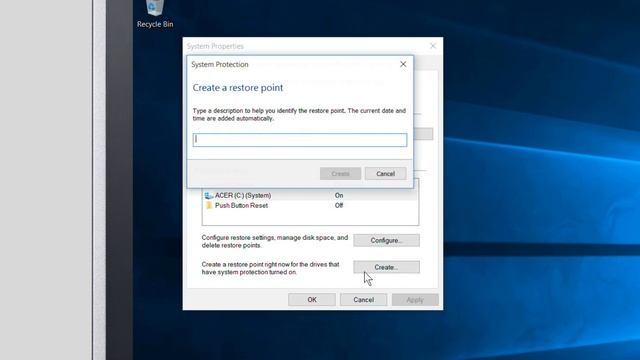
Task: Click the Apply button in System Properties
Action: pos(415,300)
